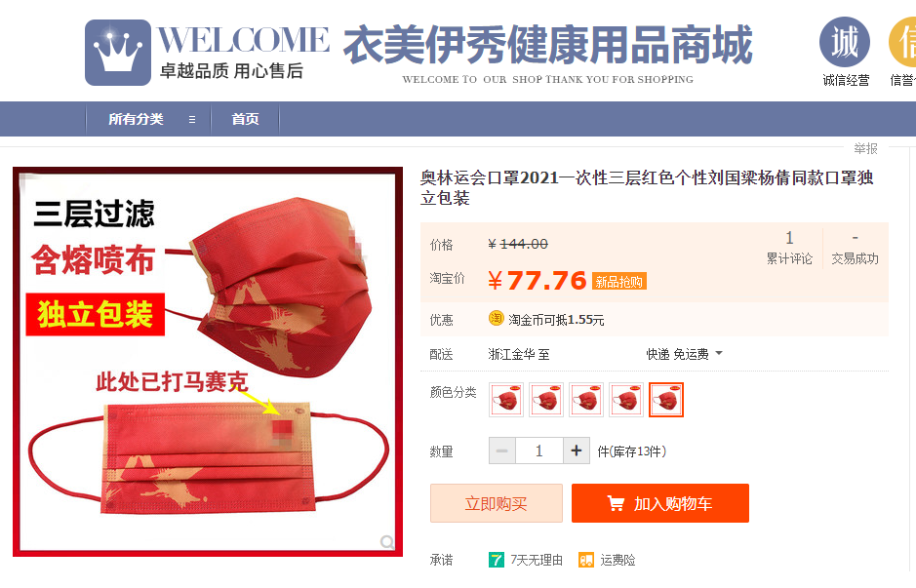
Task: Click the 举报 report link
Action: pyautogui.click(x=865, y=149)
